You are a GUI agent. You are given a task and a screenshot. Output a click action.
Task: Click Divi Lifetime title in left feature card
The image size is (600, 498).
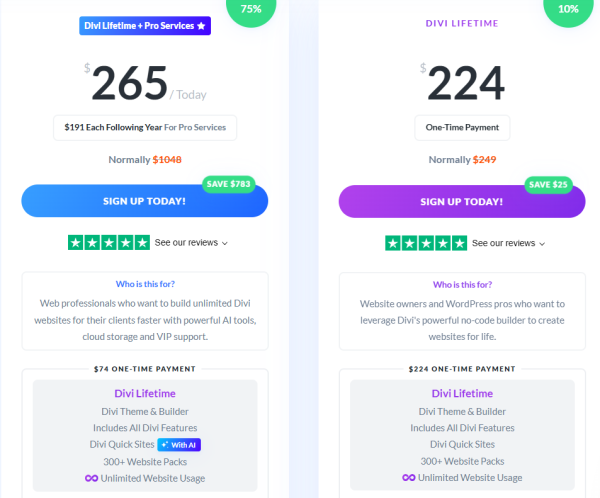point(145,394)
